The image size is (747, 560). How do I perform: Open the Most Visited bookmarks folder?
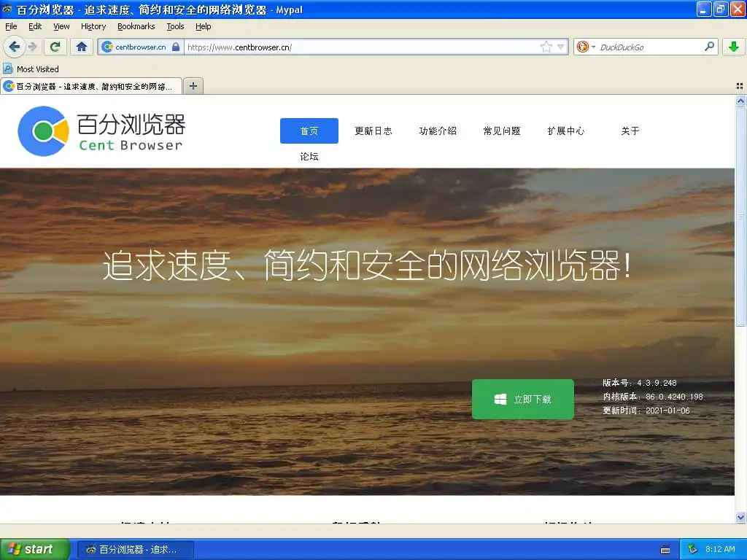(x=31, y=69)
